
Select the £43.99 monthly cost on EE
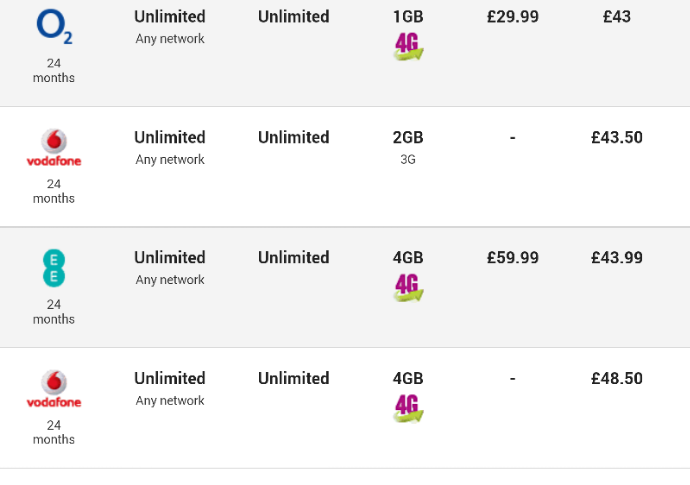(617, 257)
